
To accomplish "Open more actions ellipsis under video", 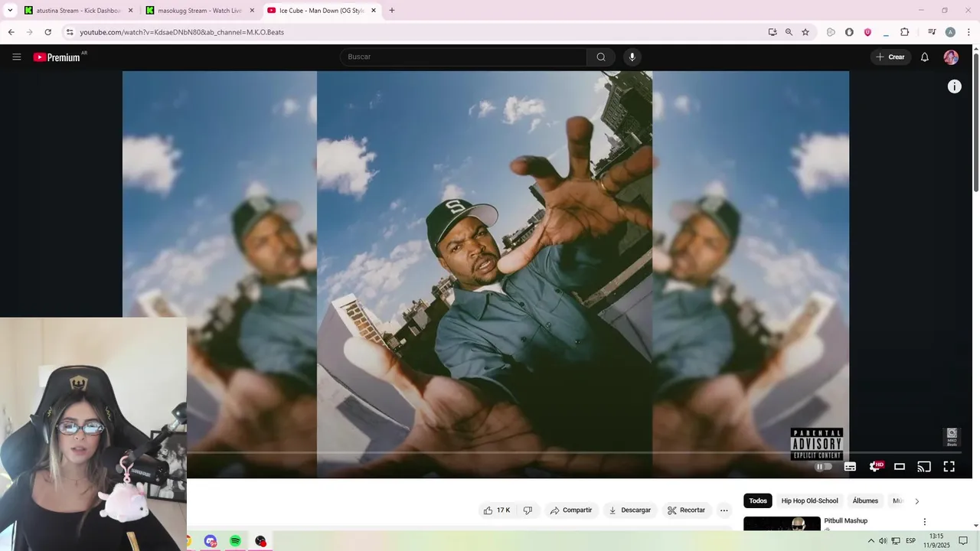I will pos(724,510).
